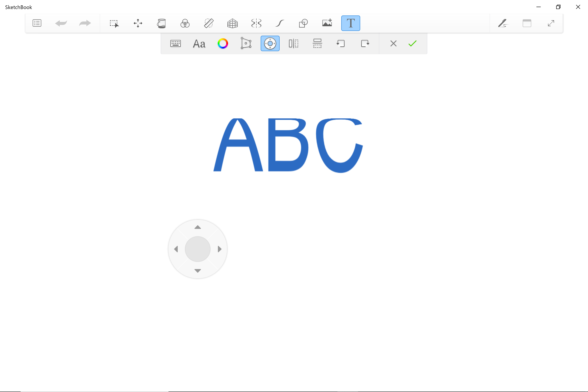The image size is (588, 392).
Task: Toggle the UI window panel icon
Action: tap(527, 23)
